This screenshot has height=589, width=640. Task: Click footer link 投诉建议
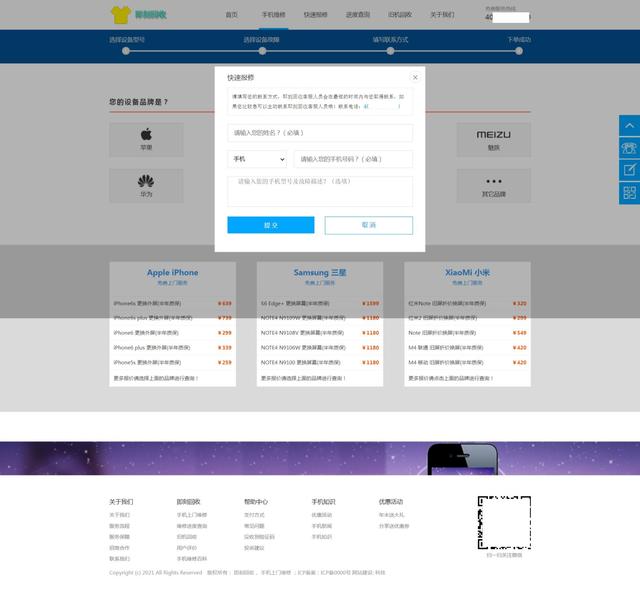point(254,548)
